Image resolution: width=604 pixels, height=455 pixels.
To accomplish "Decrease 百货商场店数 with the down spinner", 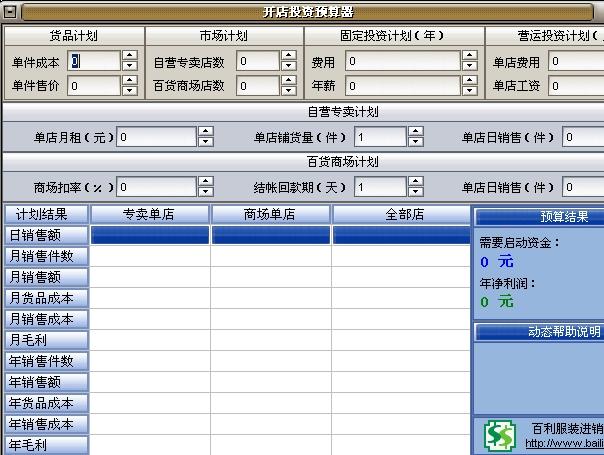I will [x=287, y=91].
